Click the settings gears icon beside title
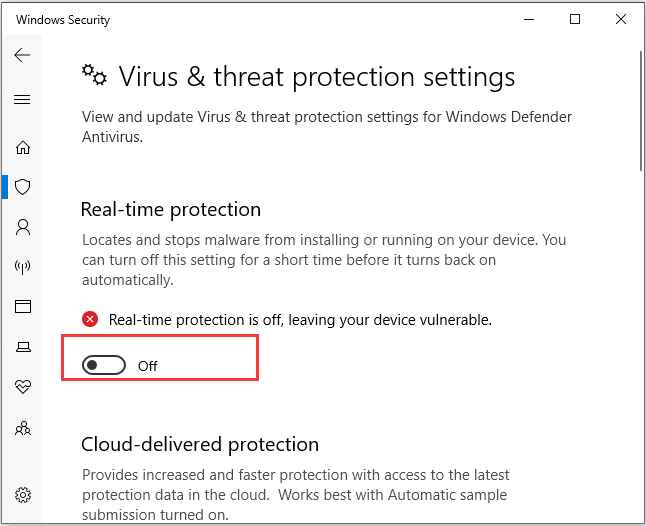The width and height of the screenshot is (646, 526). point(94,75)
